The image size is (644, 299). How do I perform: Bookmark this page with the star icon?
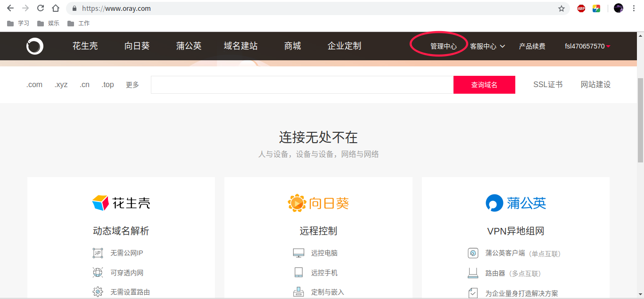561,8
